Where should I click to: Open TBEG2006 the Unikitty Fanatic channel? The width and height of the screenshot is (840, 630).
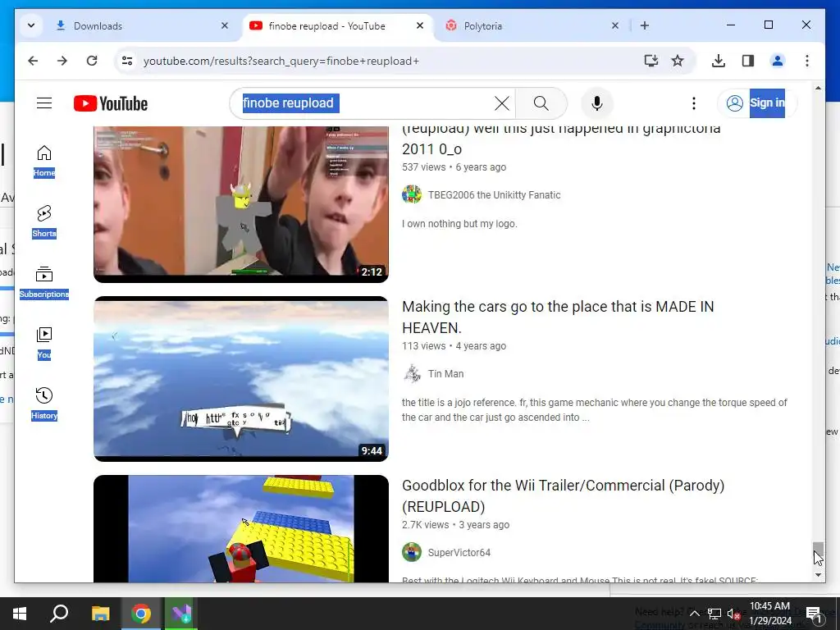pos(494,195)
